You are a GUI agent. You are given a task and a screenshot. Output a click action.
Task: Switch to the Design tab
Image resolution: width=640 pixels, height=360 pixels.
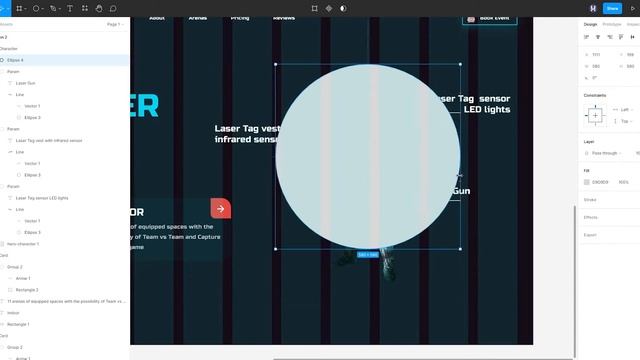pos(590,24)
